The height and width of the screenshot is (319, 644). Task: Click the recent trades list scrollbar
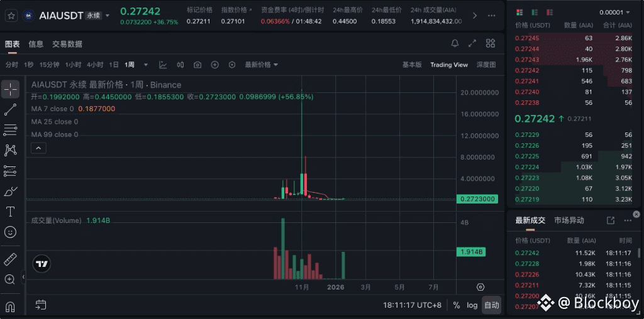point(639,253)
